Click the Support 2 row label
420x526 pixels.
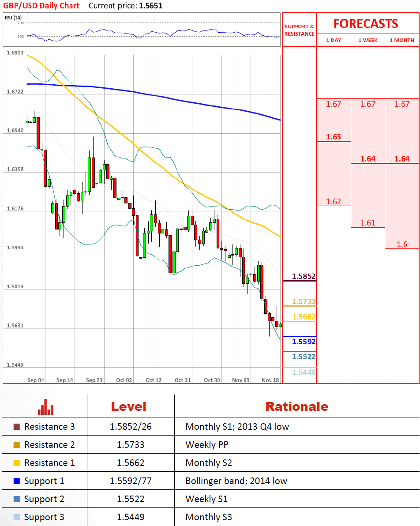pos(44,500)
